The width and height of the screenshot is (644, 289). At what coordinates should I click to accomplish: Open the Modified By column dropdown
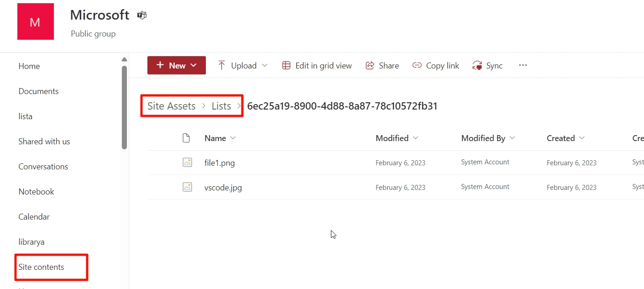pos(512,138)
